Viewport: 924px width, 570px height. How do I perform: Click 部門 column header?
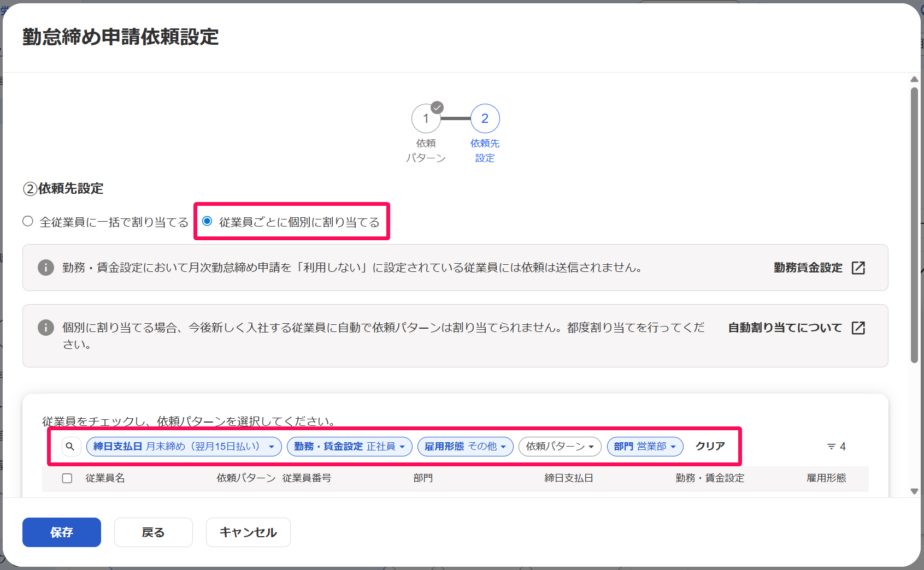pyautogui.click(x=423, y=478)
